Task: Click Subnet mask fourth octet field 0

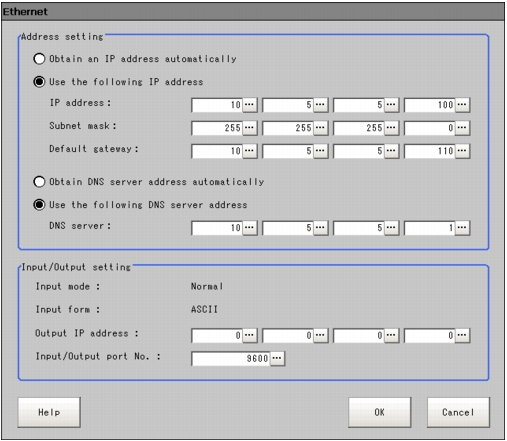Action: coord(430,128)
